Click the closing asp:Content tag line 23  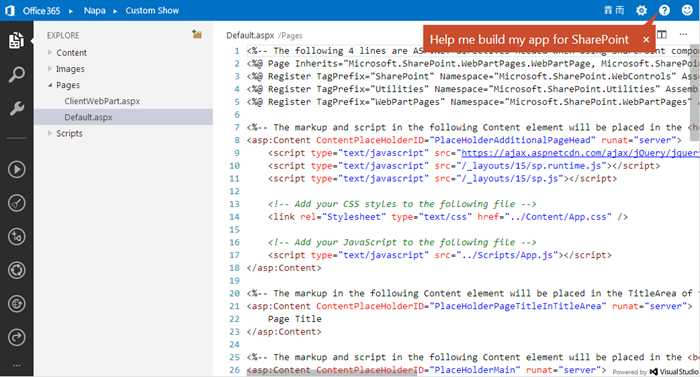tap(284, 332)
